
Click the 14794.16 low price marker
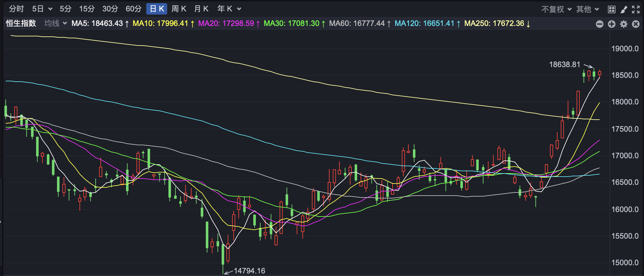pos(249,271)
